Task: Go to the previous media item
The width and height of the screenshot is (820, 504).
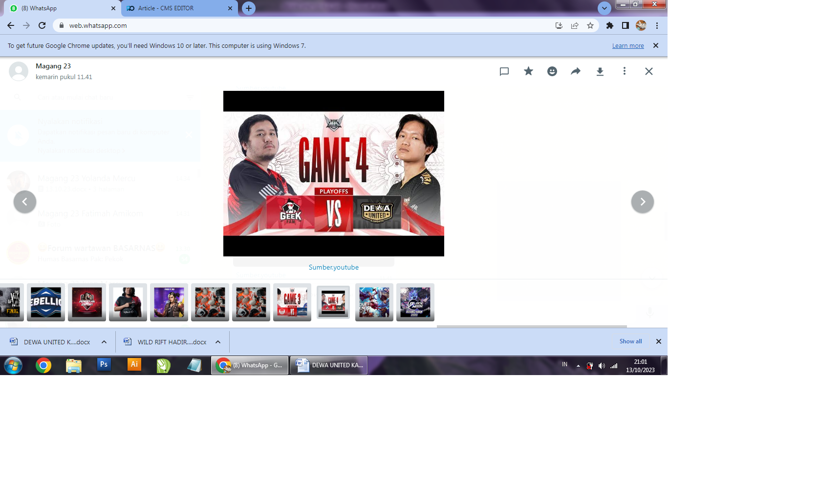Action: (25, 202)
